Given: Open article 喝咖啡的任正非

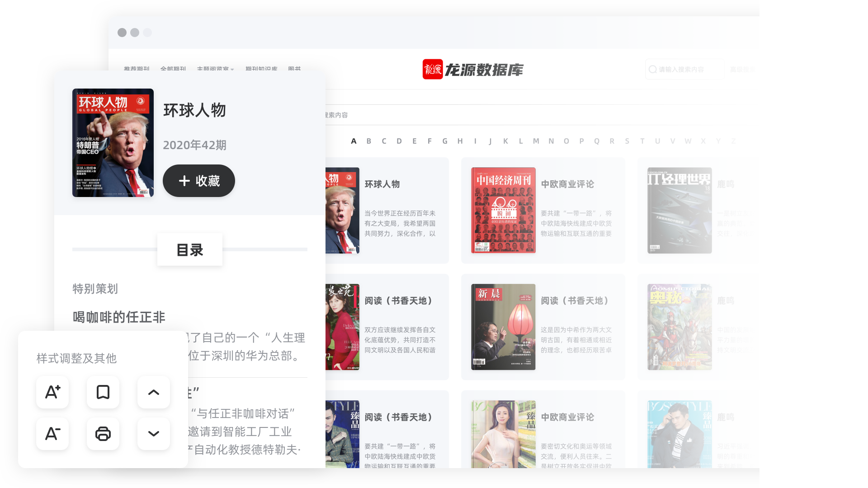Looking at the screenshot, I should [x=119, y=317].
